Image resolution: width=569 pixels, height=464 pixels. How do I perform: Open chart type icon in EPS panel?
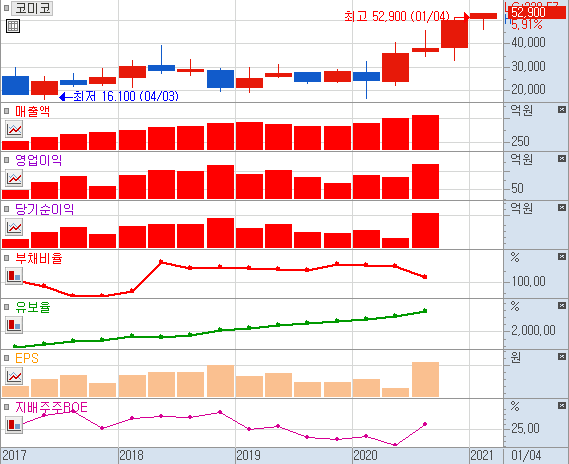coord(14,376)
